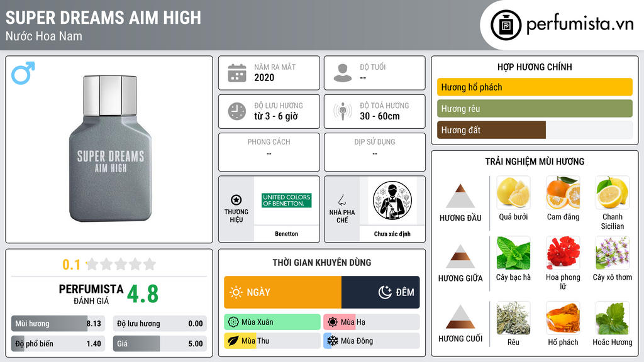The width and height of the screenshot is (644, 362).
Task: Click the yellow 0.1 user rating
Action: [72, 265]
